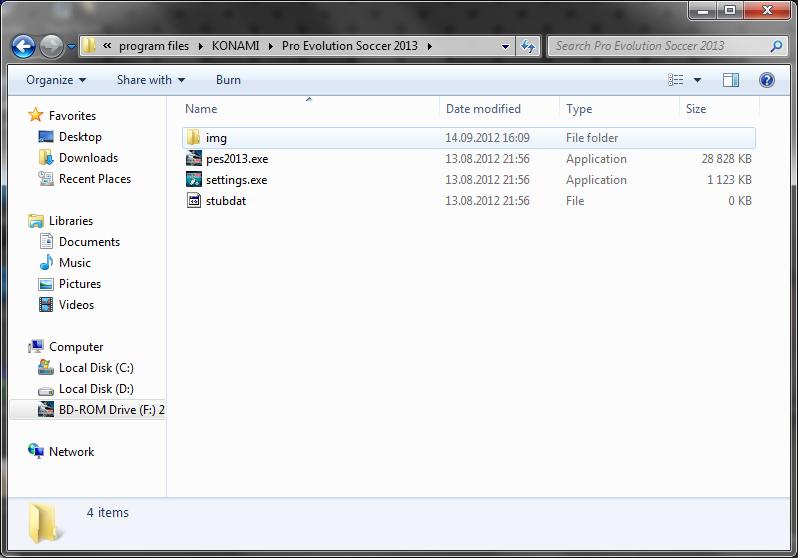Select pes2013.exe application icon
This screenshot has height=558, width=798.
pyautogui.click(x=193, y=158)
